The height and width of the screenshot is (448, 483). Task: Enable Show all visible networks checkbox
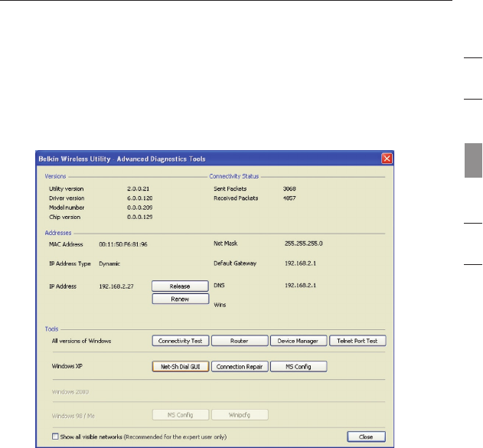(53, 436)
